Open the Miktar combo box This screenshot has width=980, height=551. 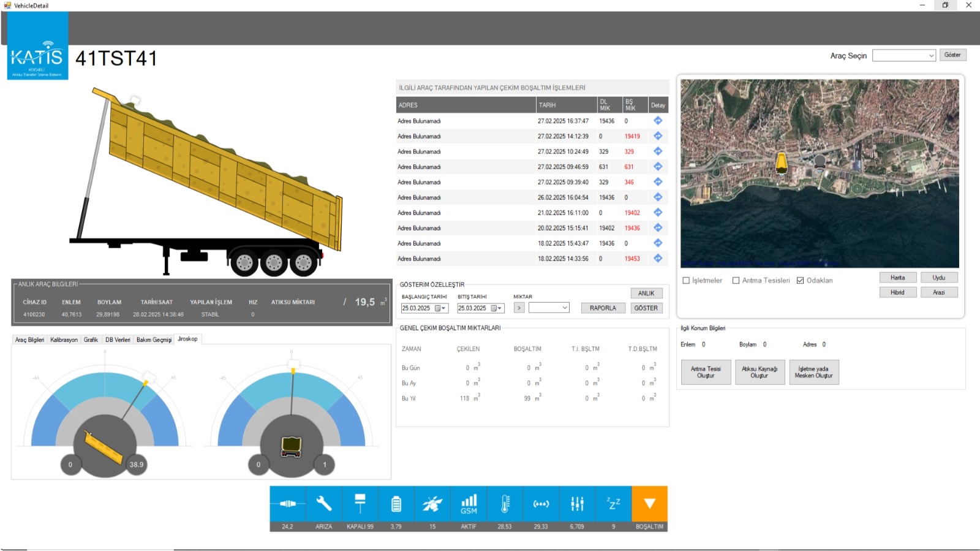549,308
